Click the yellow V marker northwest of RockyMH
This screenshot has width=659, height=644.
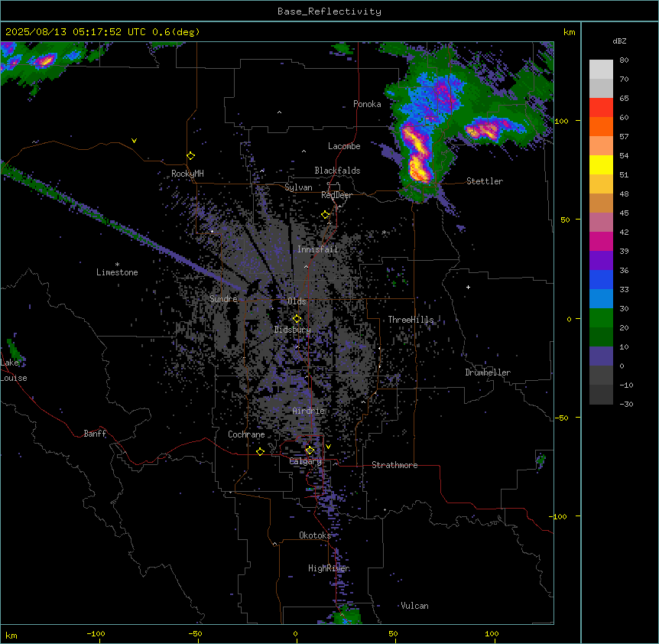coord(134,141)
